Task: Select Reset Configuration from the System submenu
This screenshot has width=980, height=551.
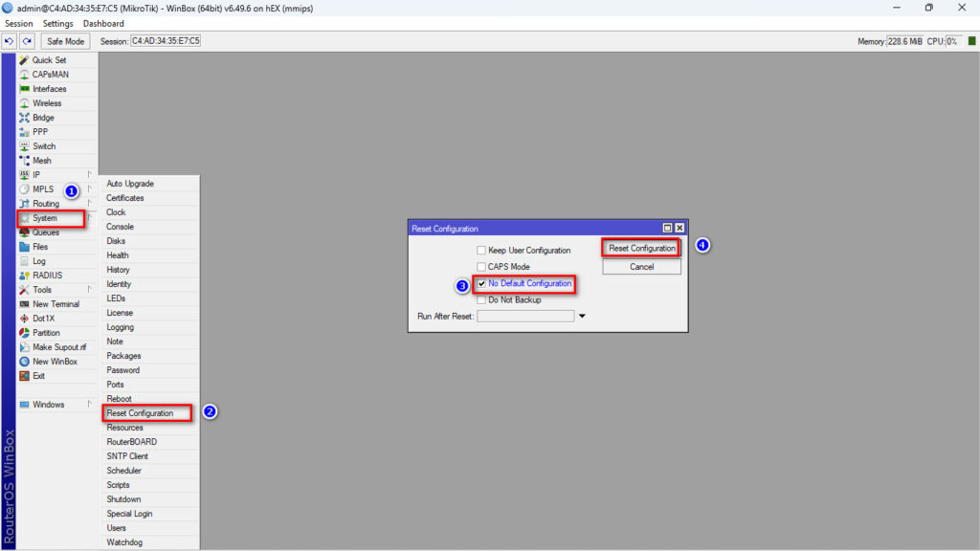Action: coord(140,413)
